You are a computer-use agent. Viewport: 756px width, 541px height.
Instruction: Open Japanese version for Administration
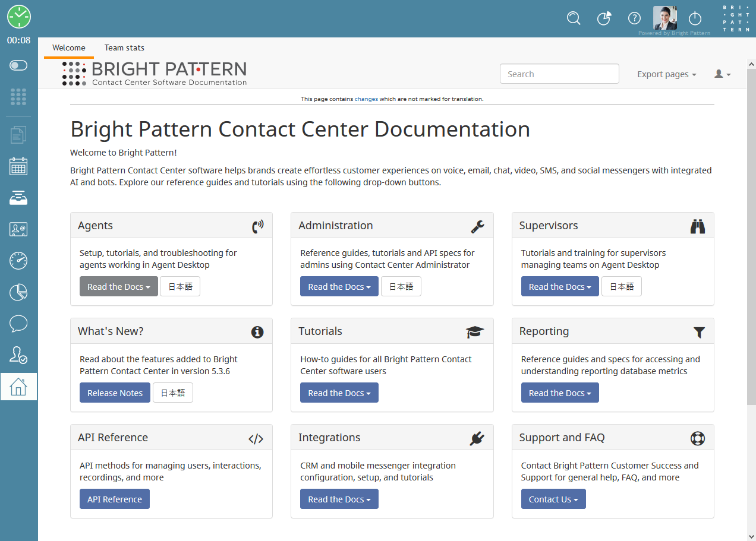pos(401,287)
